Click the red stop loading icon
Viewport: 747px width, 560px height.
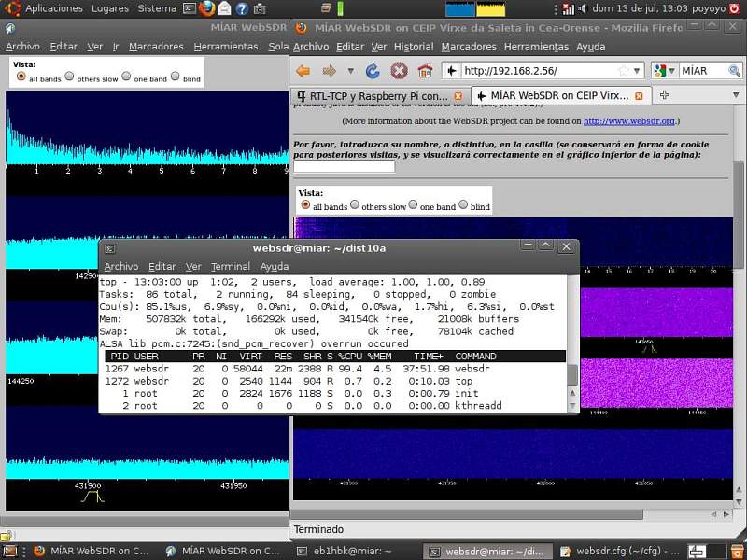399,71
